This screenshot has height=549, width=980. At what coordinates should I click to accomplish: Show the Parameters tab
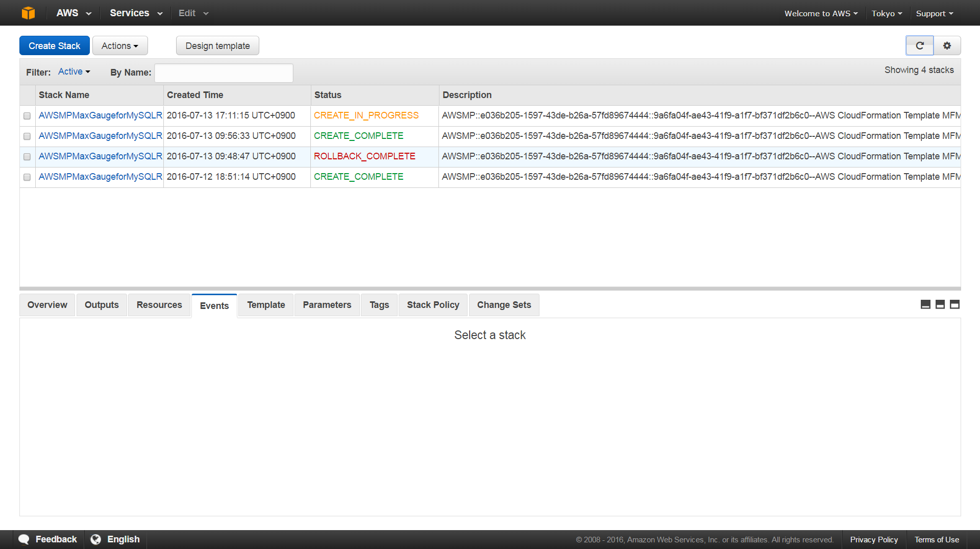click(x=327, y=305)
